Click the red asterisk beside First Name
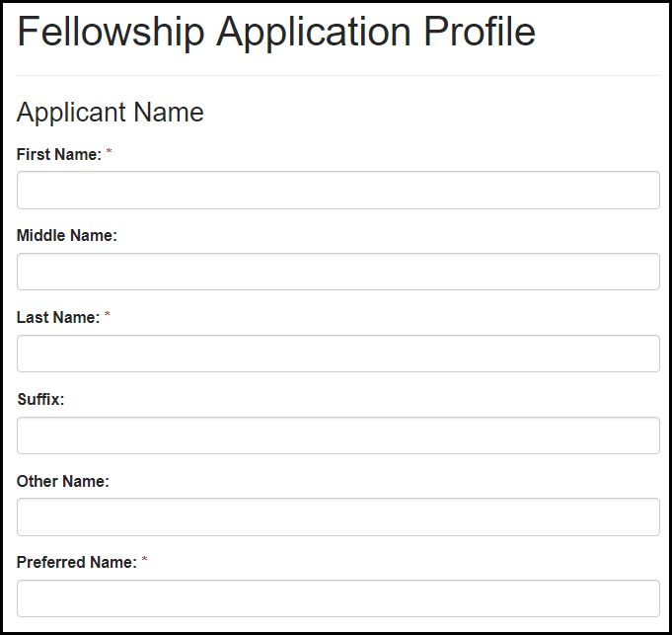 (110, 153)
